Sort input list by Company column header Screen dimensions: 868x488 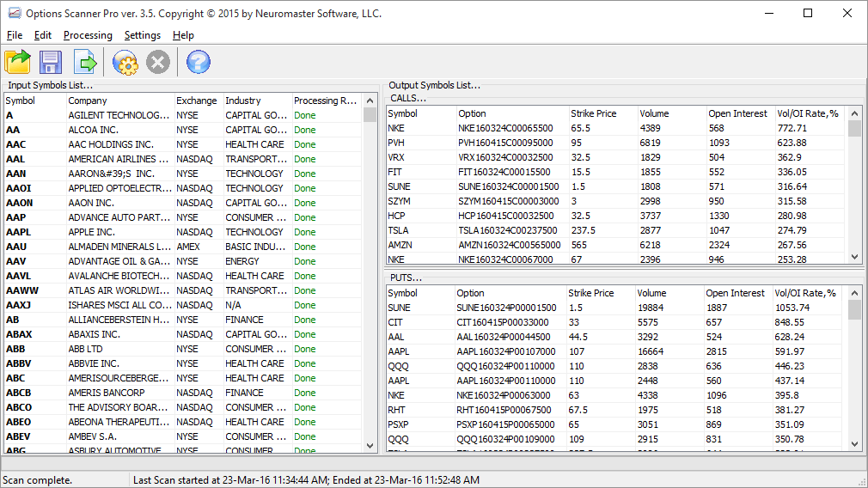coord(120,101)
